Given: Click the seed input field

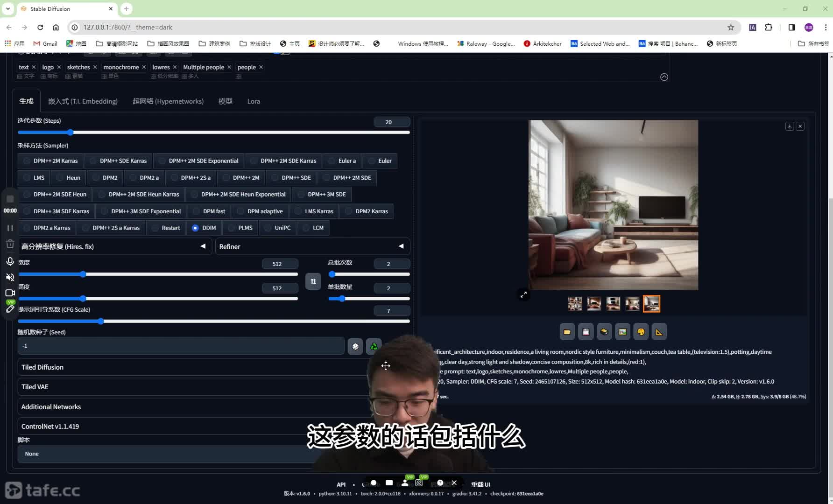Looking at the screenshot, I should 181,346.
